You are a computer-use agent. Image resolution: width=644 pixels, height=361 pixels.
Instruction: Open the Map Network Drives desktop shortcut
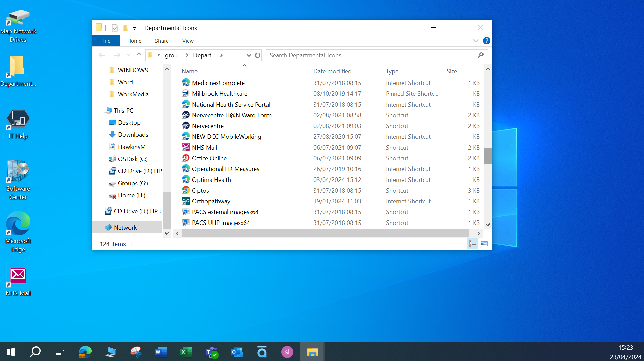[18, 26]
